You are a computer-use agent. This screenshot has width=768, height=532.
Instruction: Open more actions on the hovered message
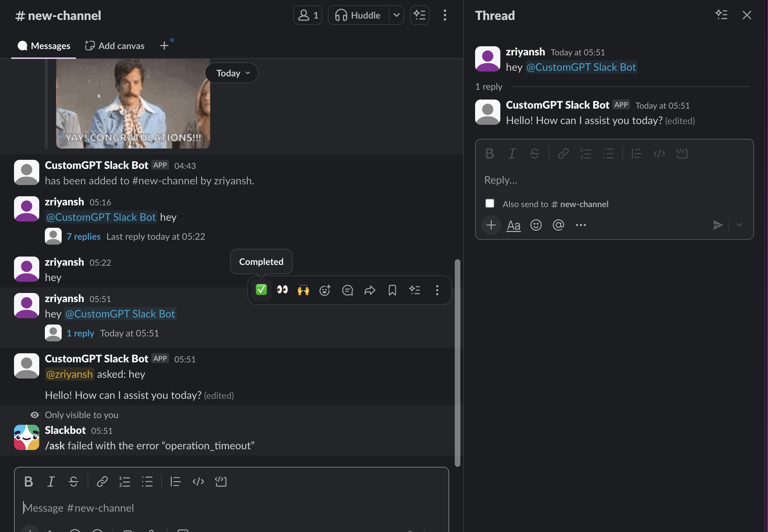click(437, 290)
